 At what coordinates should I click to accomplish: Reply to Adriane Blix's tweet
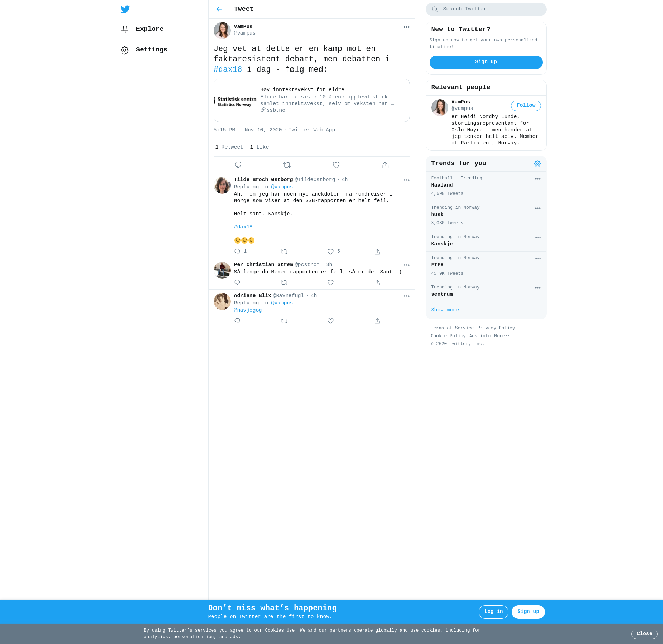click(237, 321)
